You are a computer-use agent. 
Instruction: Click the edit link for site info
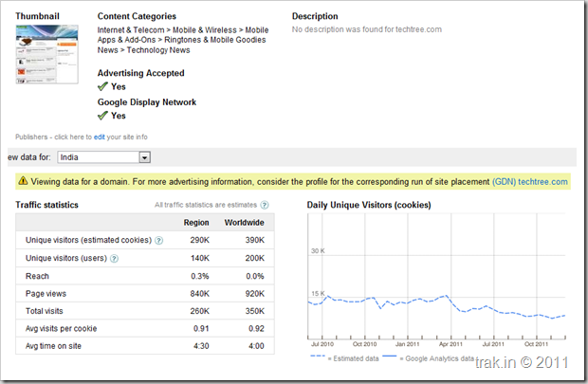pyautogui.click(x=100, y=137)
